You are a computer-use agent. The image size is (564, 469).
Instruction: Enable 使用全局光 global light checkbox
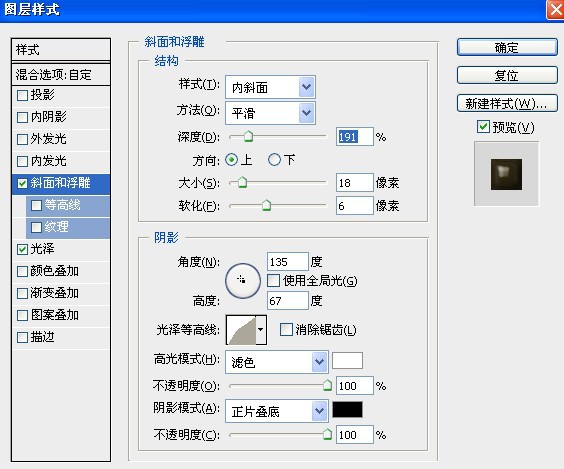273,281
